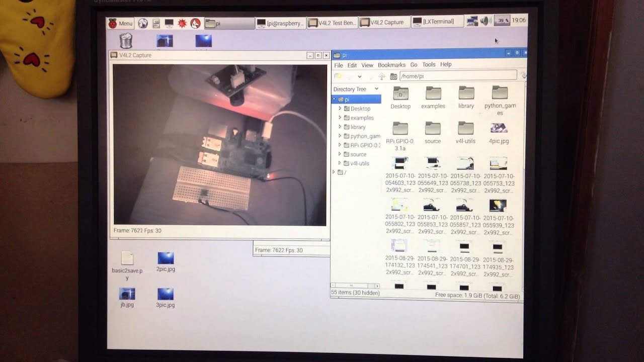
Task: Click the new folder toolbar icon
Action: pos(338,76)
